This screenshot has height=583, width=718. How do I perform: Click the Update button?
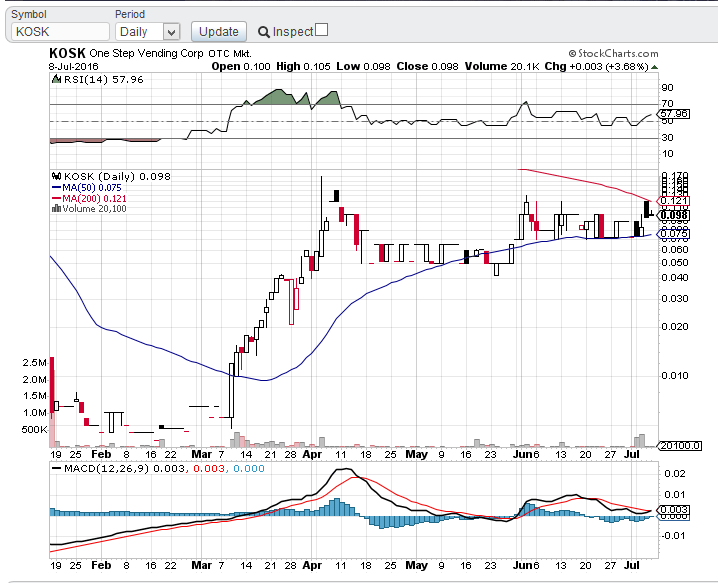[219, 32]
